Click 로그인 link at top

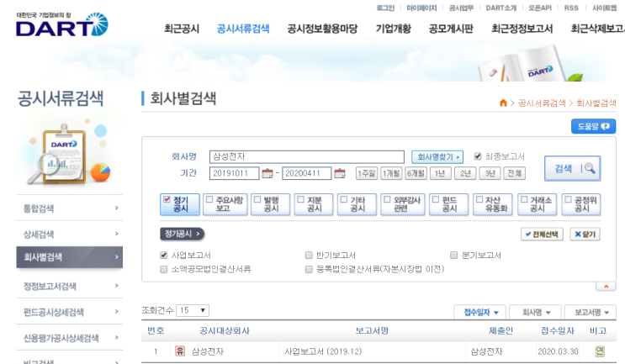coord(385,8)
